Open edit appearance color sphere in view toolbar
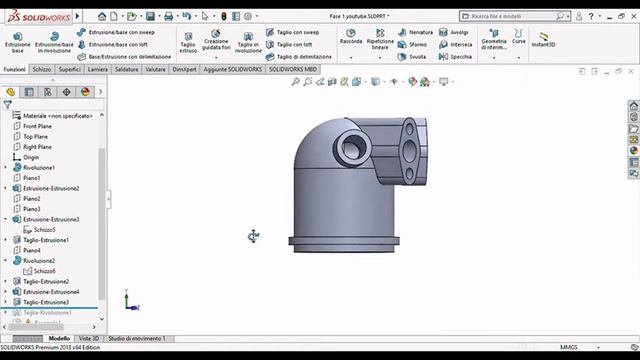This screenshot has height=360, width=640. coord(413,82)
